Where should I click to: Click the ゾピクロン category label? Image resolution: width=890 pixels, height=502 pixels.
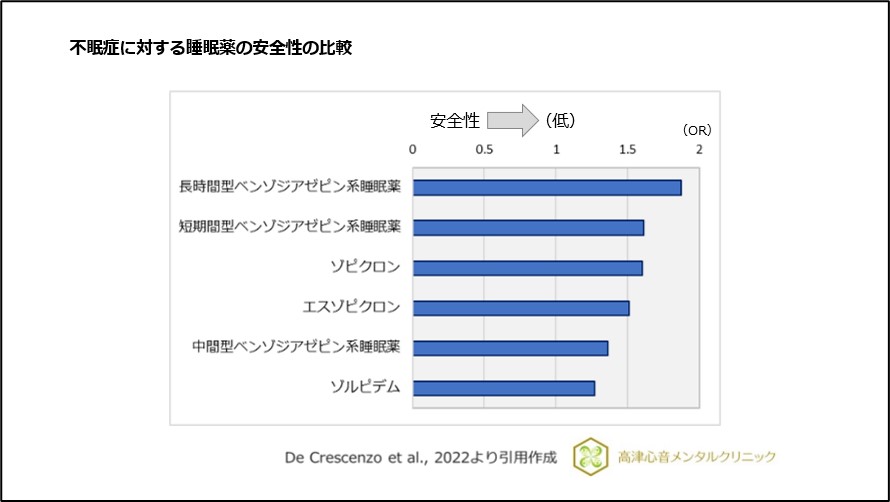coord(366,267)
